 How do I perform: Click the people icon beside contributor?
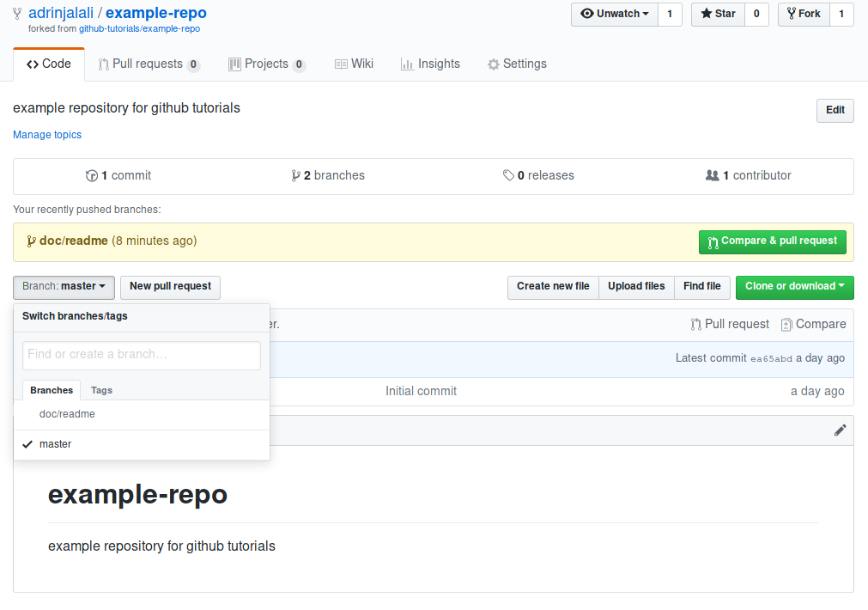click(x=713, y=175)
